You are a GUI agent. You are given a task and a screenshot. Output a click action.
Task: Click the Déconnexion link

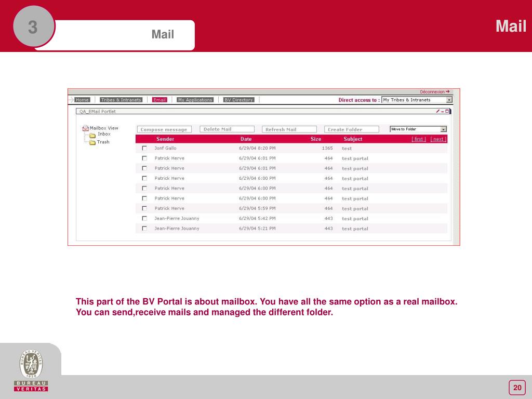(x=432, y=92)
